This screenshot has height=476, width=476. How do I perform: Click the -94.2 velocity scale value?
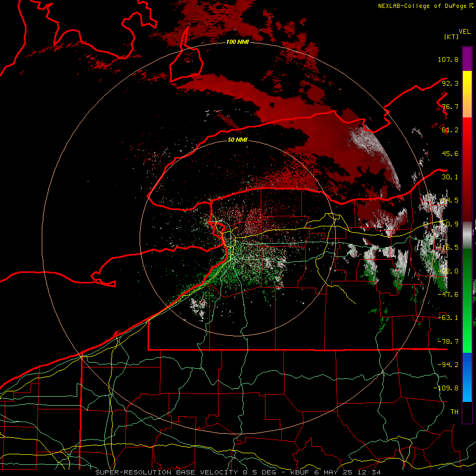click(x=448, y=365)
